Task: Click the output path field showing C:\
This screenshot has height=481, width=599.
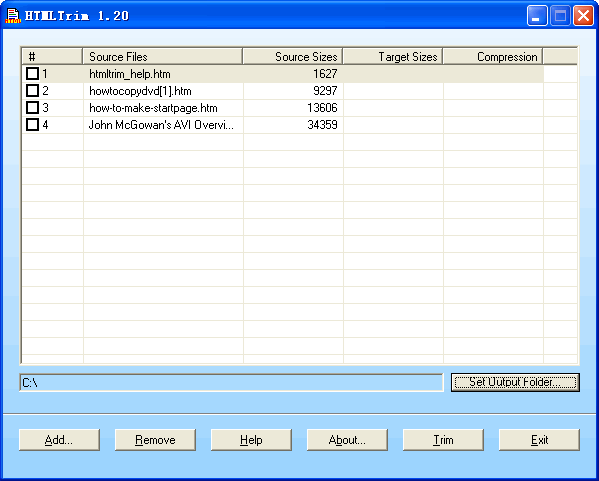Action: [232, 382]
